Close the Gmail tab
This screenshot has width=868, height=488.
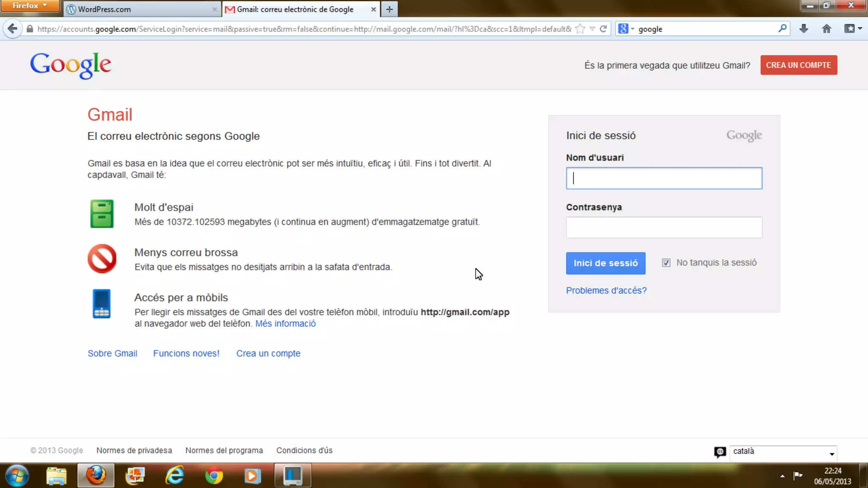(x=373, y=9)
